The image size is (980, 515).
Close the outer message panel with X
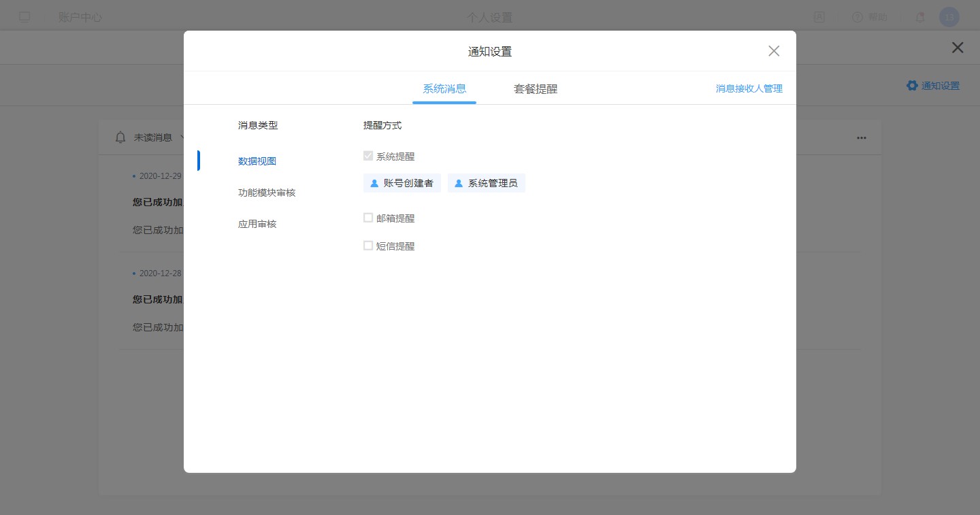tap(958, 48)
